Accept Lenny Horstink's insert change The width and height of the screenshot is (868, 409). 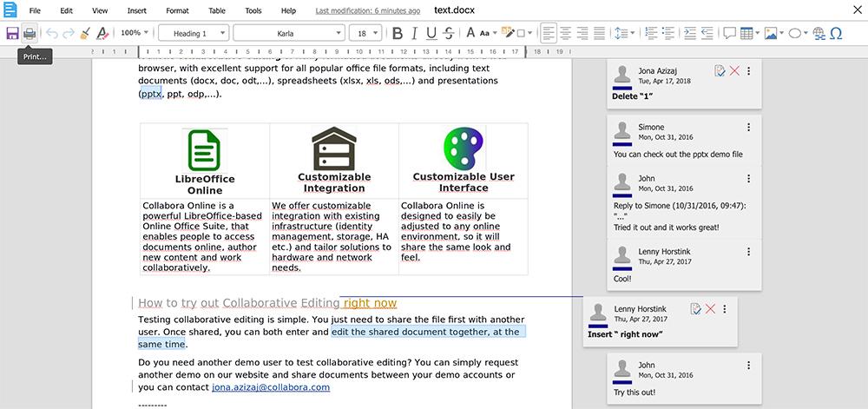pyautogui.click(x=696, y=309)
